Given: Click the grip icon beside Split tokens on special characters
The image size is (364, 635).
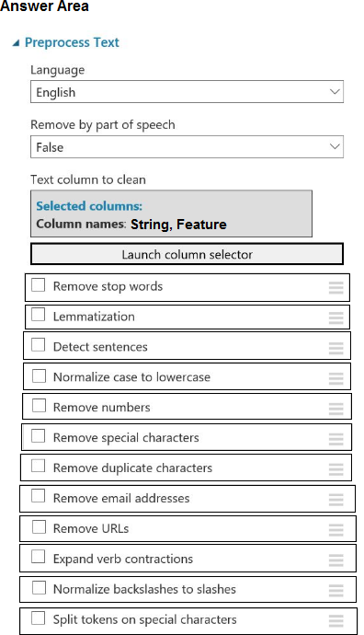Looking at the screenshot, I should click(x=336, y=620).
